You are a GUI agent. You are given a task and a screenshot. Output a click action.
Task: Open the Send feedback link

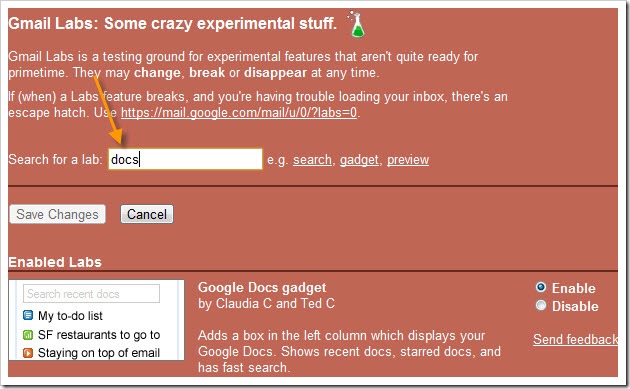[575, 340]
